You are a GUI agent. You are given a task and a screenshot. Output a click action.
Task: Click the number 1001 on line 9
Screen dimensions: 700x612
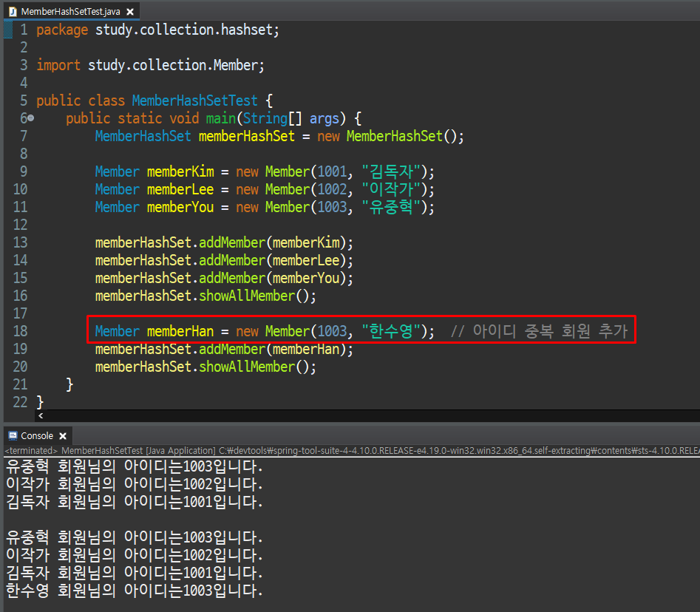(x=332, y=172)
